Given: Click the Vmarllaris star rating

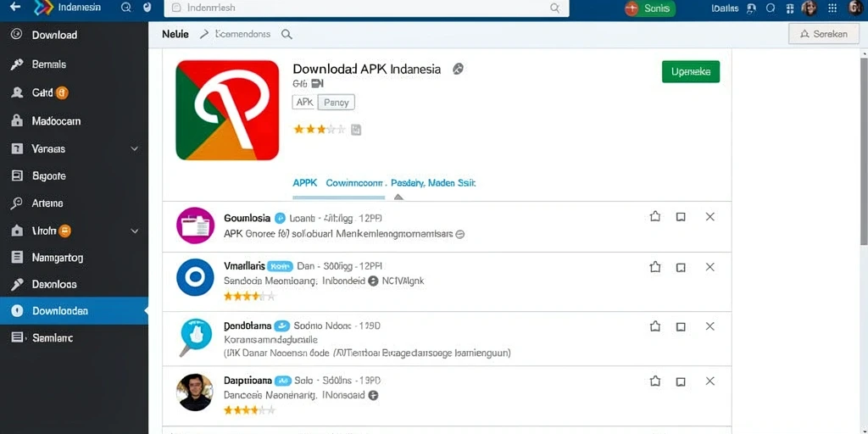Looking at the screenshot, I should (248, 296).
